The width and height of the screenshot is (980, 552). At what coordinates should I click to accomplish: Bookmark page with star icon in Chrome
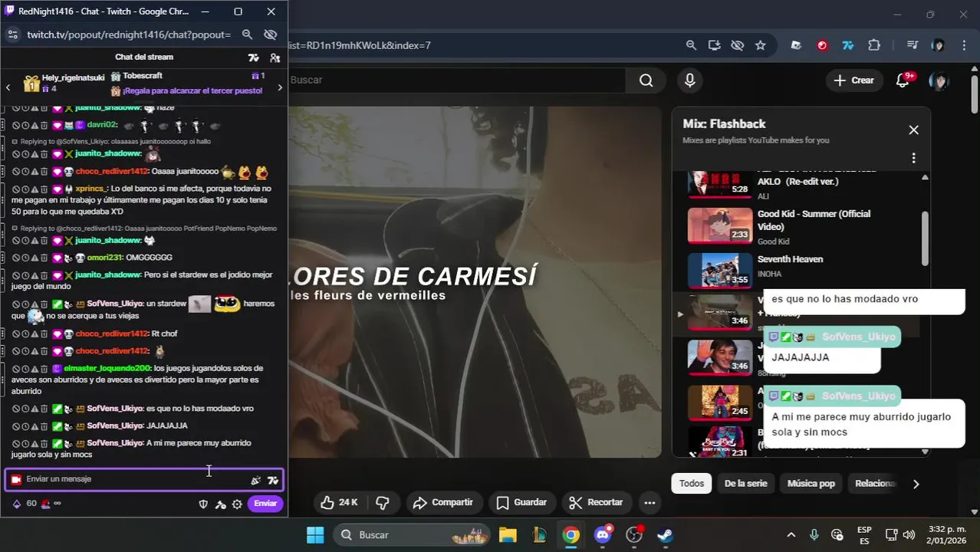tap(760, 45)
